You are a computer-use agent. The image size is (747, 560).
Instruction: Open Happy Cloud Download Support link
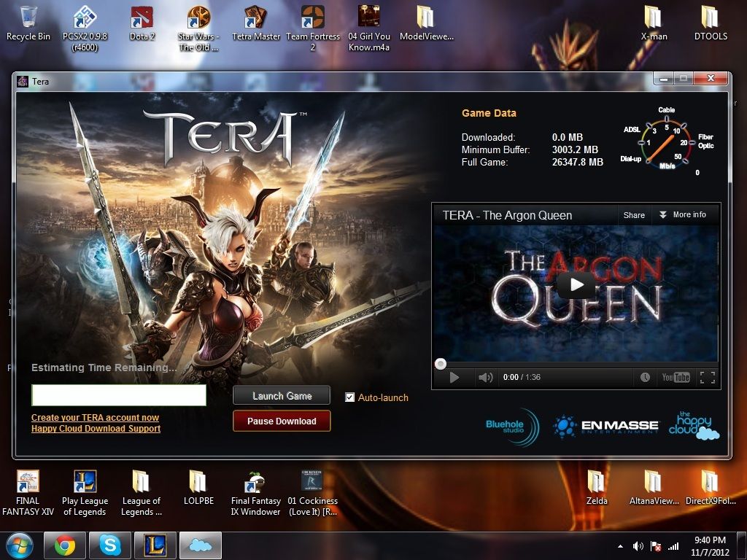(96, 429)
